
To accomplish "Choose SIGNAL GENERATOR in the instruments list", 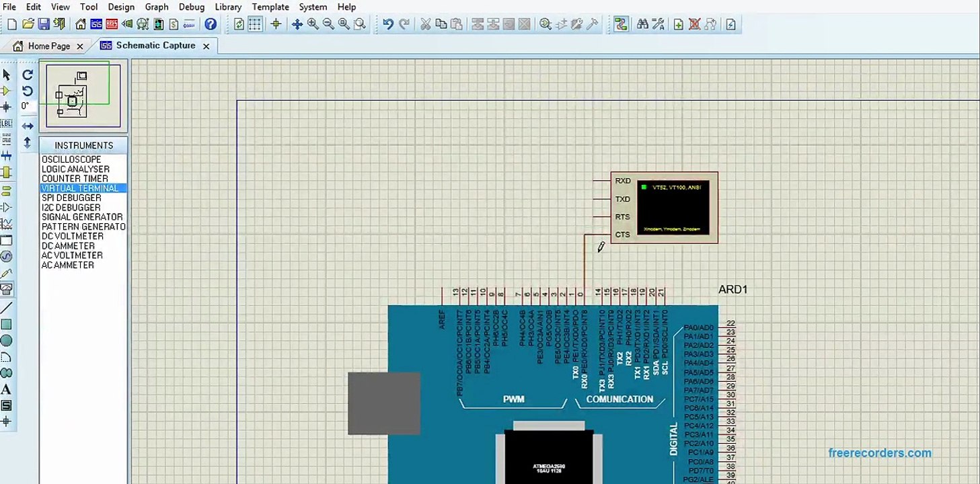I will pyautogui.click(x=82, y=217).
